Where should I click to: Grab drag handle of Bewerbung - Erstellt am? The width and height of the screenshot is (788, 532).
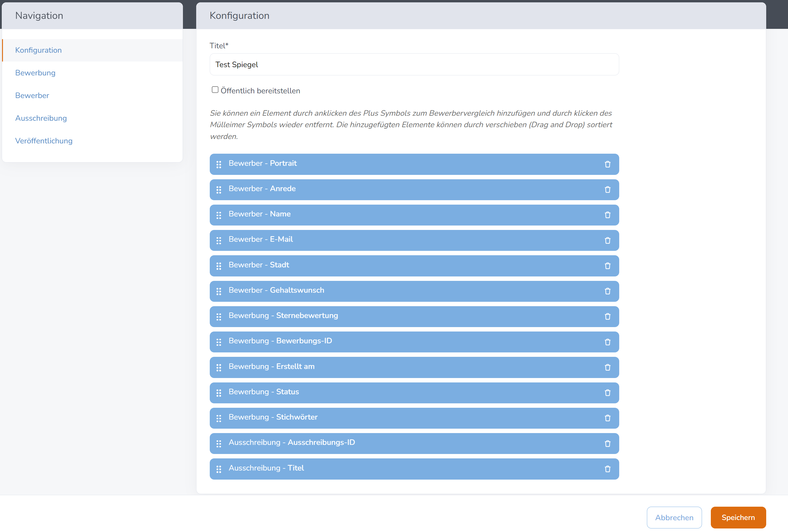[219, 368]
